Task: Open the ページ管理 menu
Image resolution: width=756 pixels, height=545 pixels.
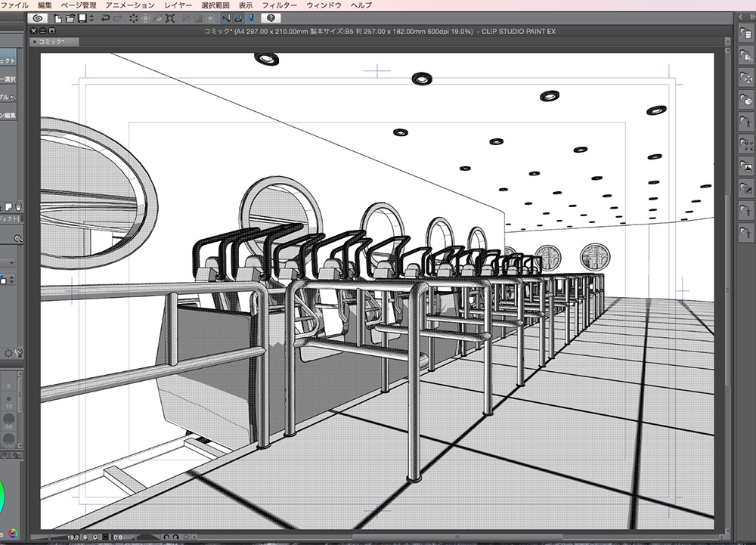Action: [79, 5]
